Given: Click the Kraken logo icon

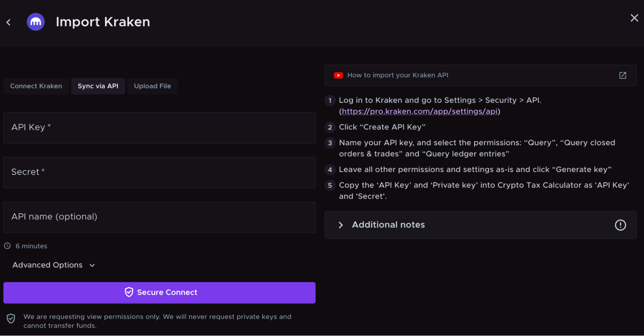Looking at the screenshot, I should (35, 22).
